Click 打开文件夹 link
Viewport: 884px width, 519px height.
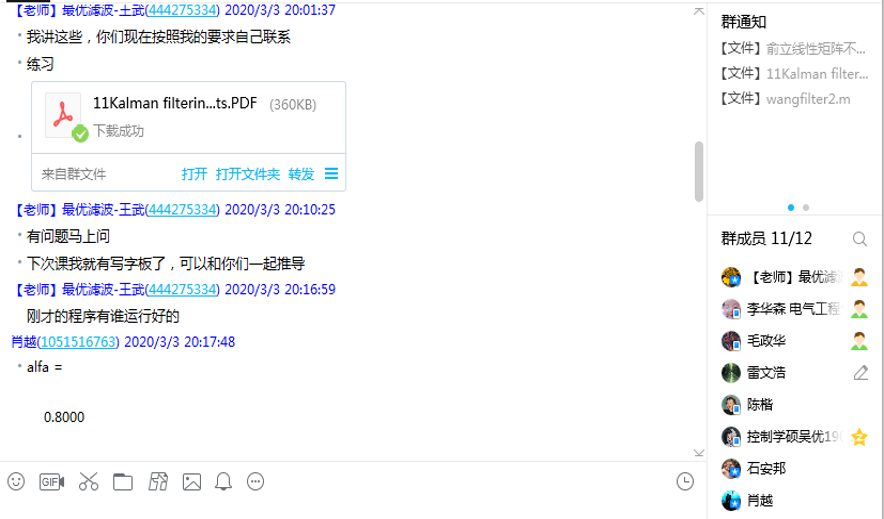point(247,174)
